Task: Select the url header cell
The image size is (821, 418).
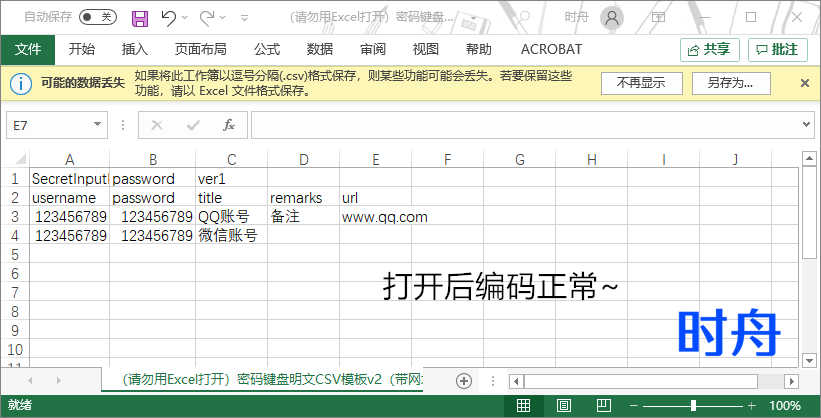Action: 375,197
